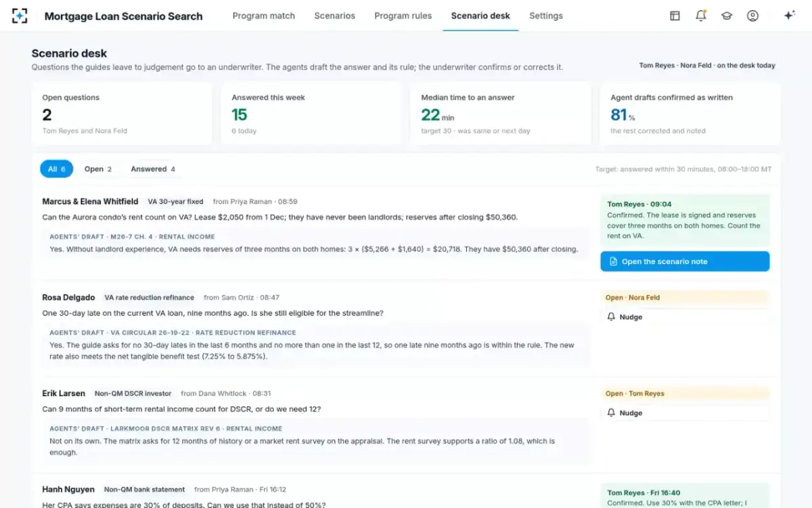Open the notifications bell
This screenshot has width=812, height=508.
(x=701, y=16)
